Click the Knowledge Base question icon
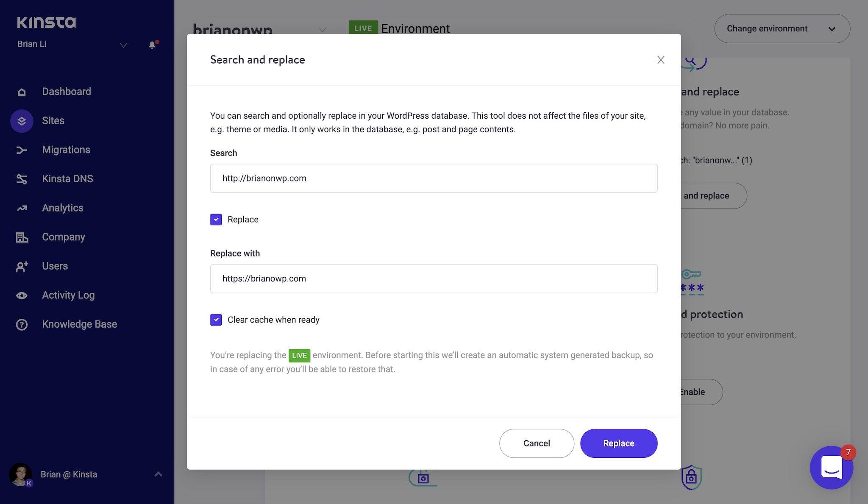This screenshot has width=868, height=504. coord(22,324)
